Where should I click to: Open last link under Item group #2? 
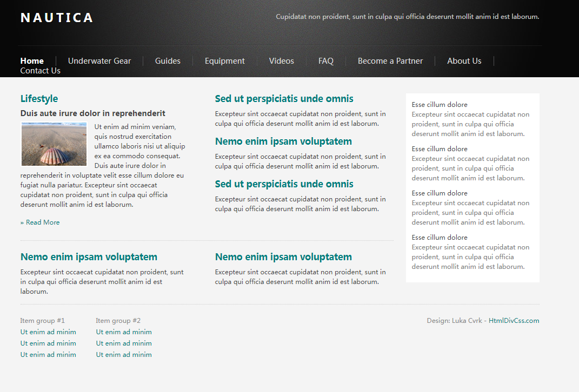pyautogui.click(x=124, y=355)
